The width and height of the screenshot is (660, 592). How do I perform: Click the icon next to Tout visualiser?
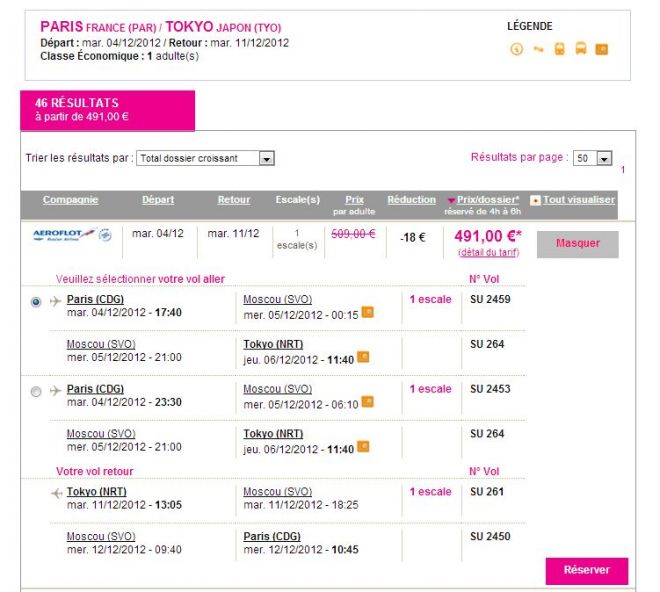coord(535,200)
